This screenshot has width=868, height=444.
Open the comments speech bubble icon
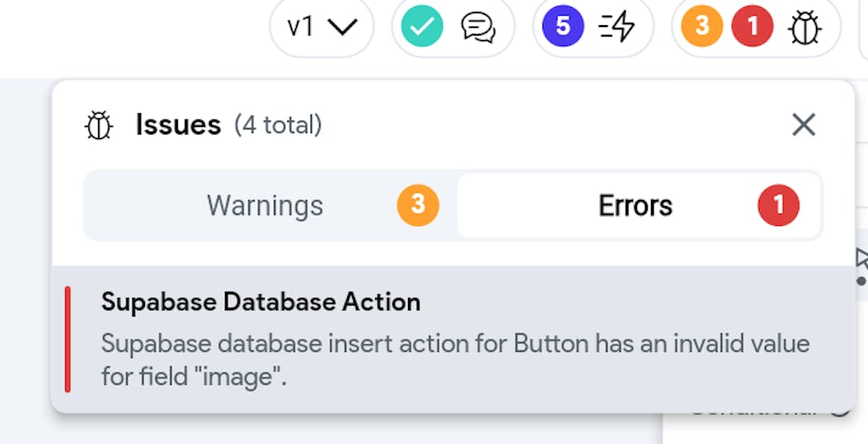pos(478,27)
